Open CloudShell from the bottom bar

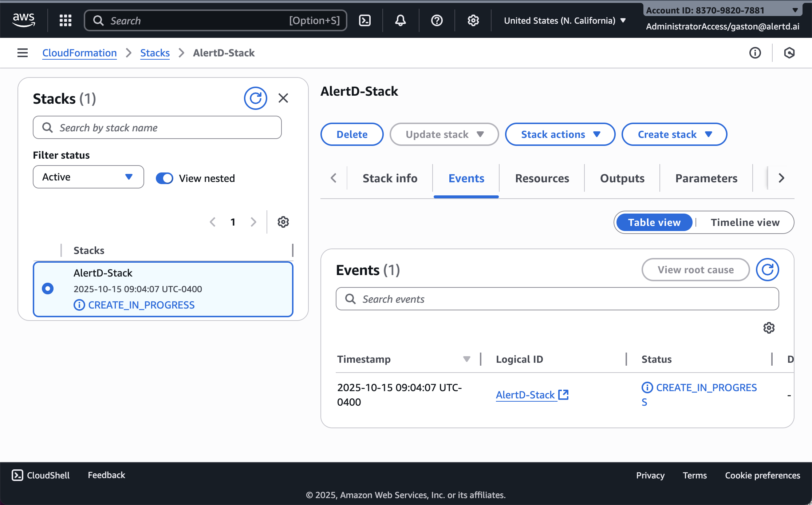[40, 475]
